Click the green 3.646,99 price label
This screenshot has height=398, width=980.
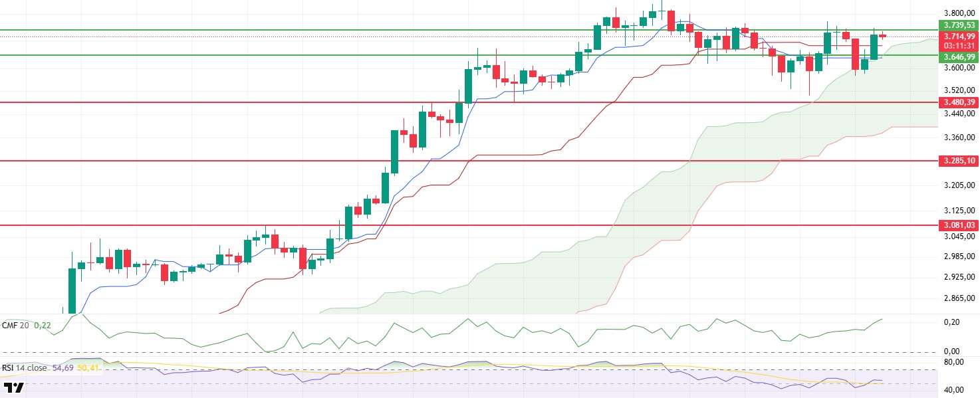pos(958,57)
